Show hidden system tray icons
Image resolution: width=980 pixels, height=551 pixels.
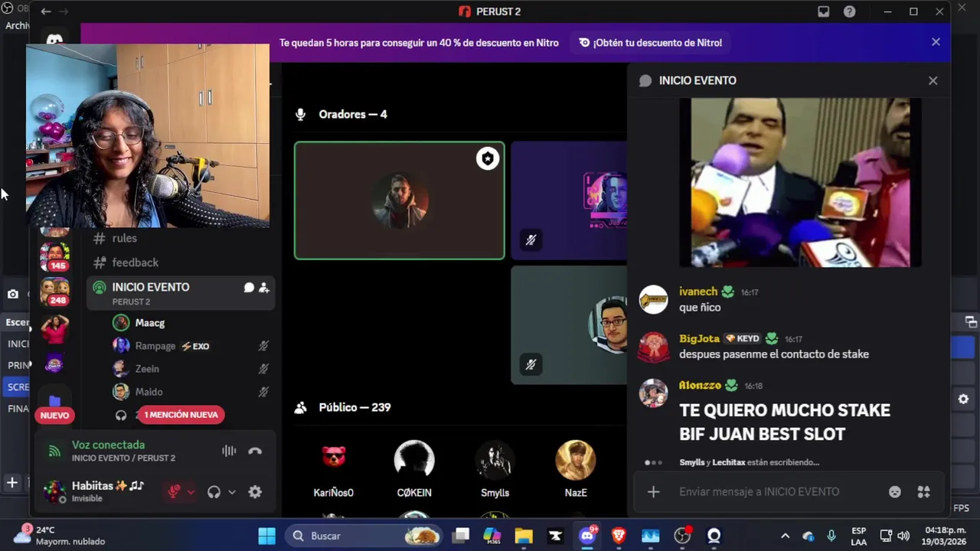[785, 536]
